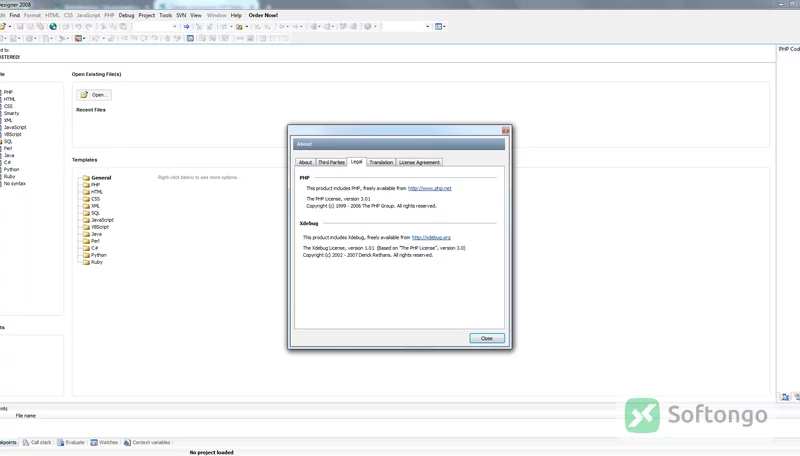Expand the layout grid icon dropdown arrow
The width and height of the screenshot is (800, 456).
pyautogui.click(x=444, y=27)
